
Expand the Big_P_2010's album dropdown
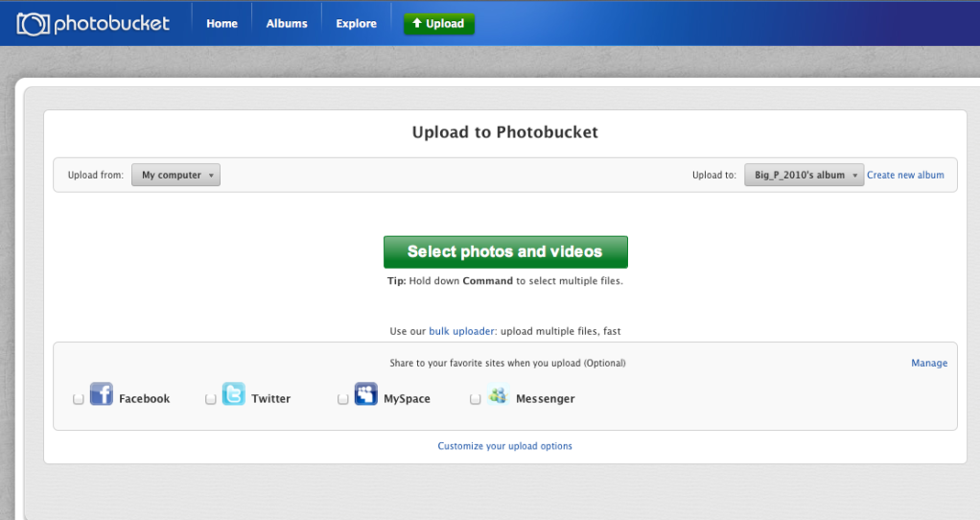pyautogui.click(x=804, y=175)
